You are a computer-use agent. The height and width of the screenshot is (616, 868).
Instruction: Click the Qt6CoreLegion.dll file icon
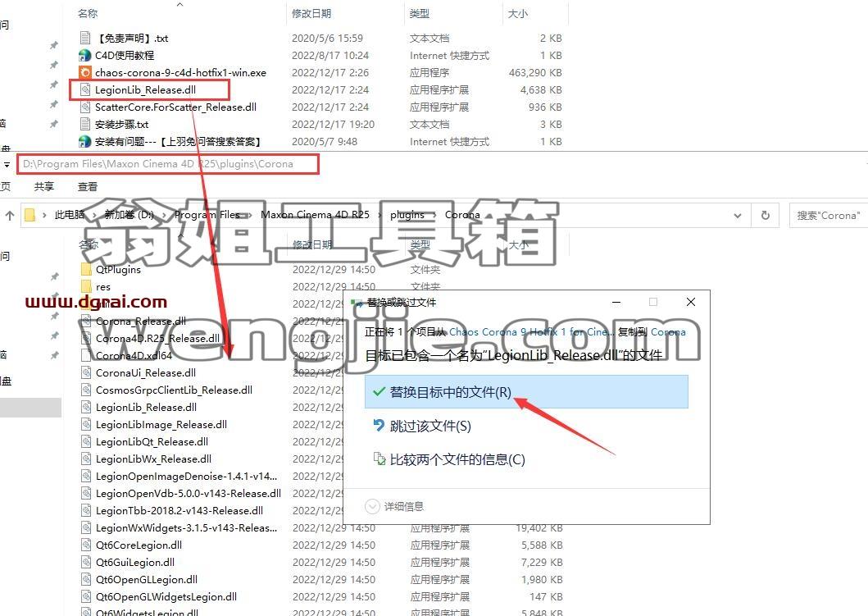[86, 545]
